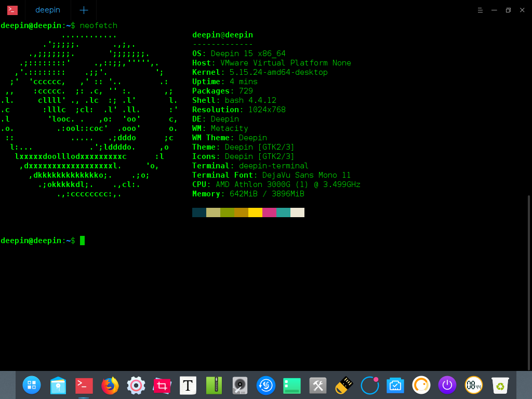Click the "Icons: Deepin [GTK2/3]" line
532x399 pixels.
[x=243, y=156]
